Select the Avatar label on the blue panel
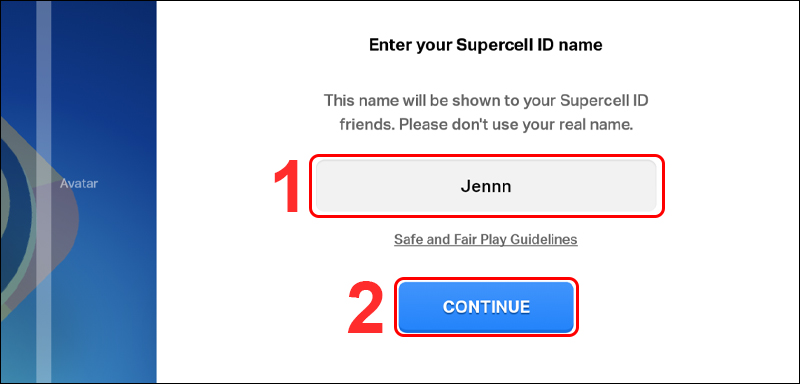Image resolution: width=800 pixels, height=384 pixels. pos(79,183)
